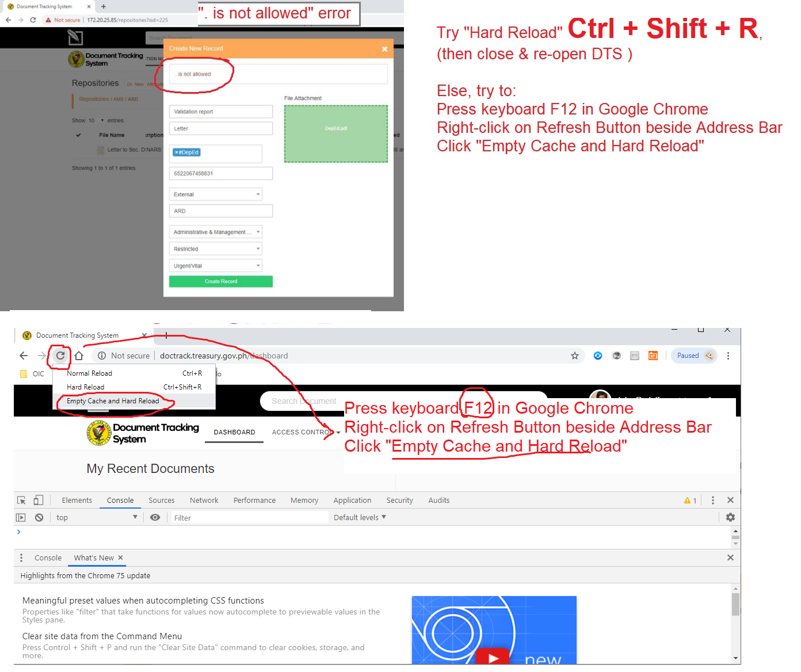Open the External dropdown in the record form
The image size is (801, 672).
(x=215, y=194)
